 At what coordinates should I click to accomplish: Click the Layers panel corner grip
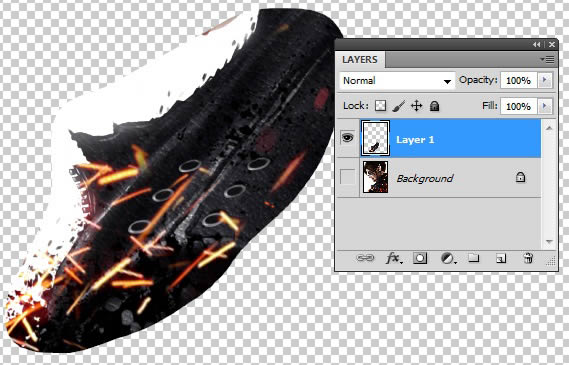click(x=551, y=261)
